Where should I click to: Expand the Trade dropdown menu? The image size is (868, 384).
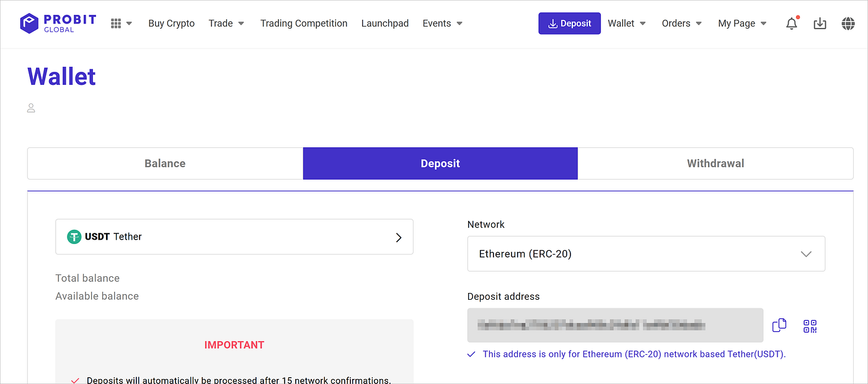pos(226,24)
